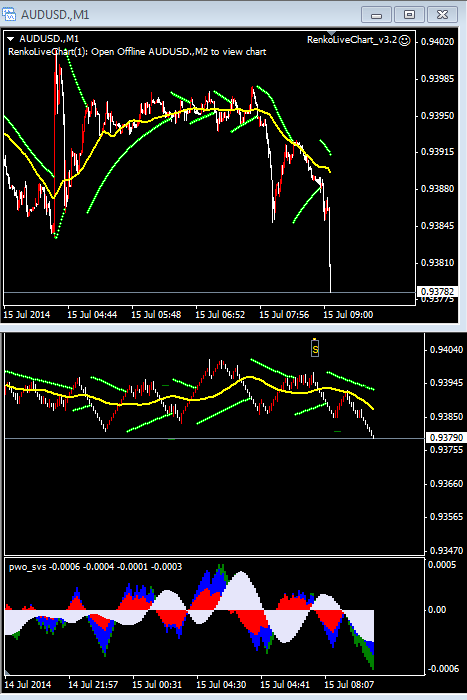Click the 0.0005 indicator scale value
467x700 pixels.
442,565
